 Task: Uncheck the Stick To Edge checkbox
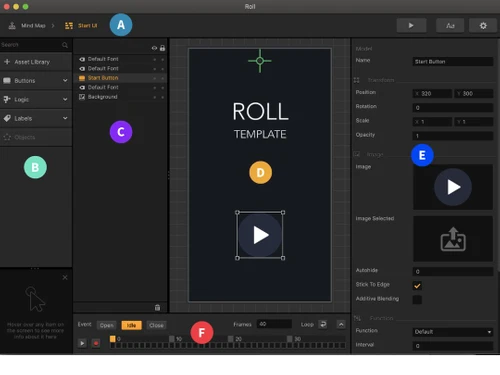tap(417, 285)
